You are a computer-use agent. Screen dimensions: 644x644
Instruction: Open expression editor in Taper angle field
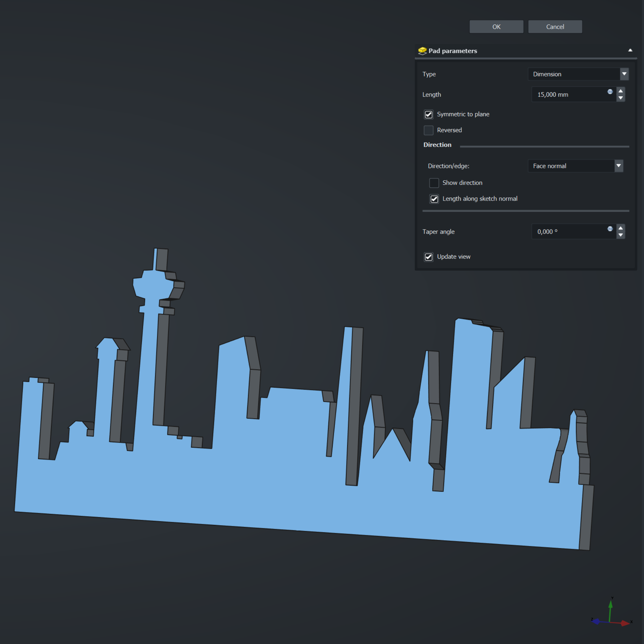610,229
